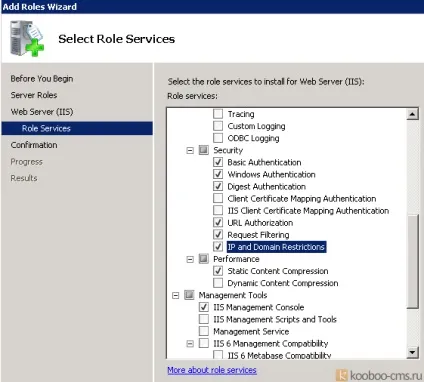Enable the Tracing checkbox

(x=218, y=114)
